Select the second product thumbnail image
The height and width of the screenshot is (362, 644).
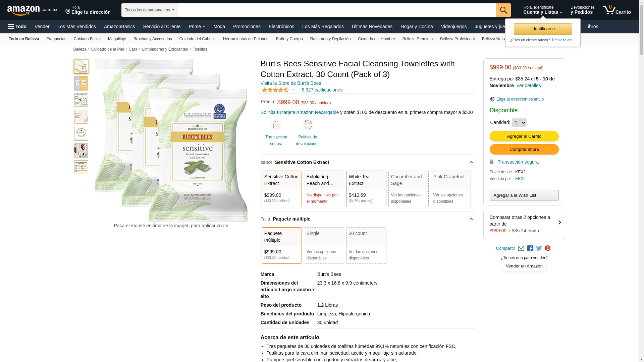81,83
